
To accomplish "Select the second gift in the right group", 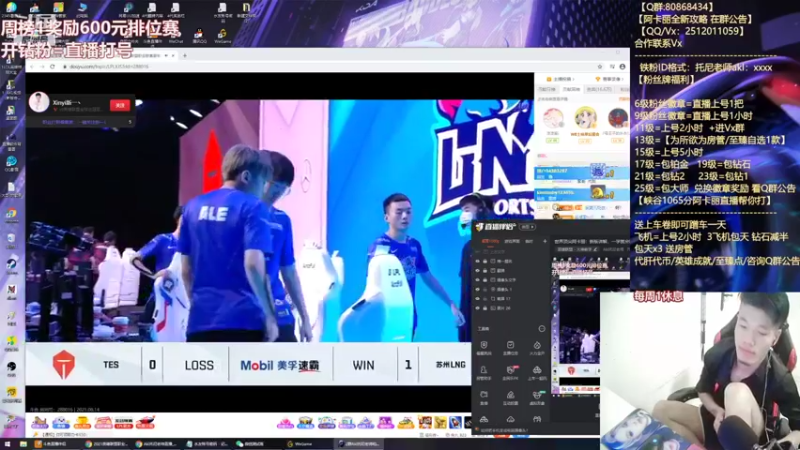I will pyautogui.click(x=306, y=422).
